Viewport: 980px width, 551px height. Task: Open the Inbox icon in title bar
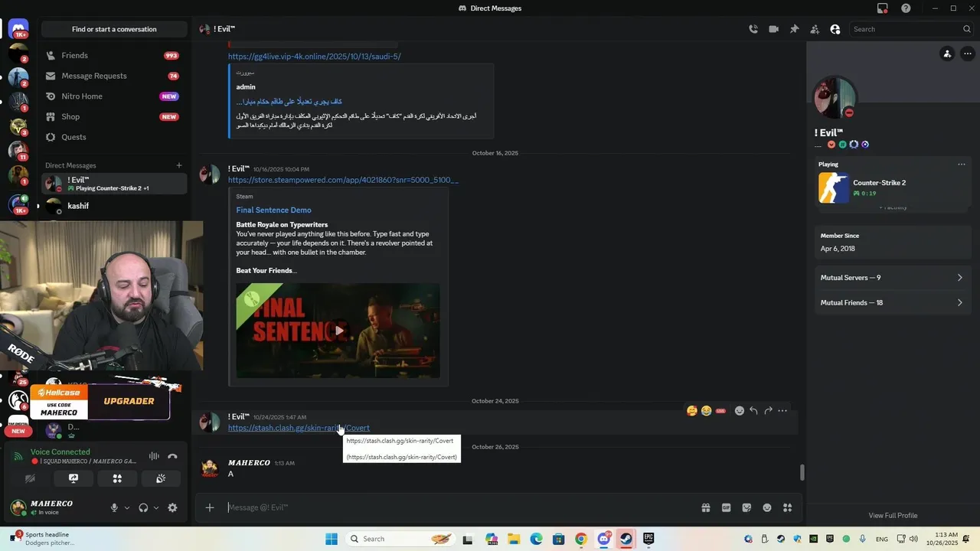point(883,8)
